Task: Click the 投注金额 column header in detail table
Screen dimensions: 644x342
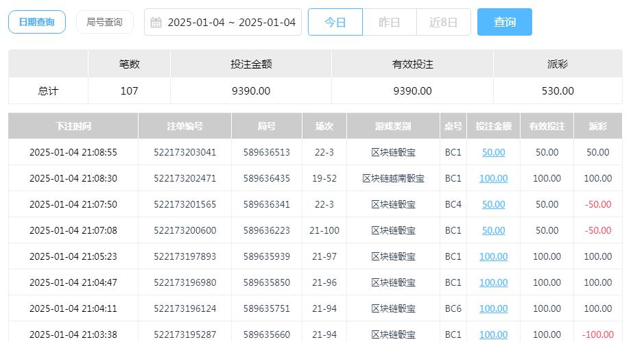Action: 493,126
